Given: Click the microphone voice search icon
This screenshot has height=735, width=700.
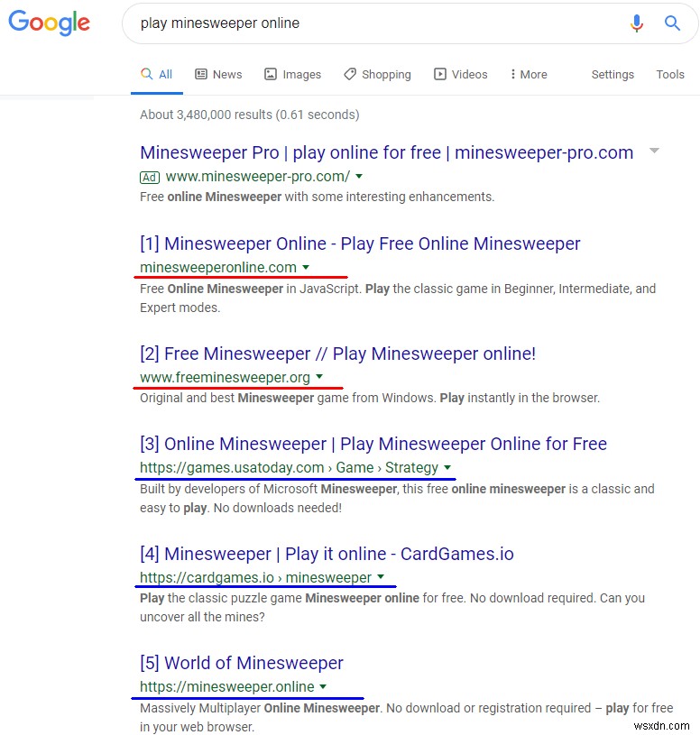Looking at the screenshot, I should [636, 23].
